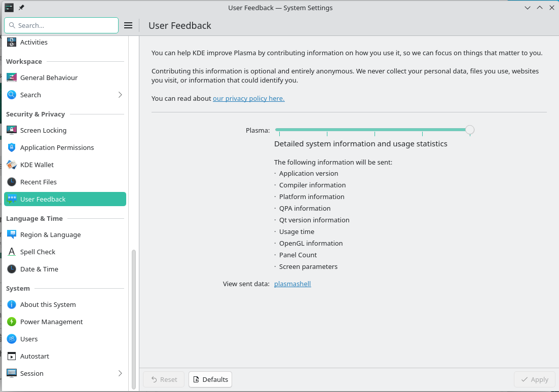559x392 pixels.
Task: Open Users sidebar label
Action: (x=29, y=338)
